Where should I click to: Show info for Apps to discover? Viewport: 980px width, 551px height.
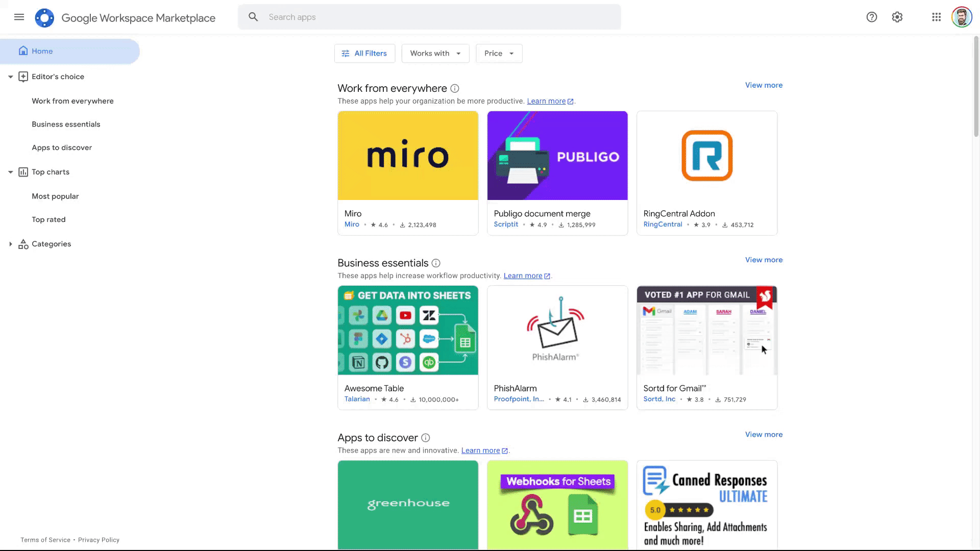(x=426, y=438)
